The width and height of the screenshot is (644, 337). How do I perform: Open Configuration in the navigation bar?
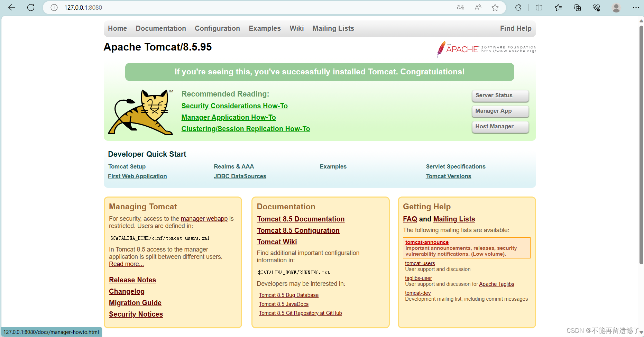217,28
